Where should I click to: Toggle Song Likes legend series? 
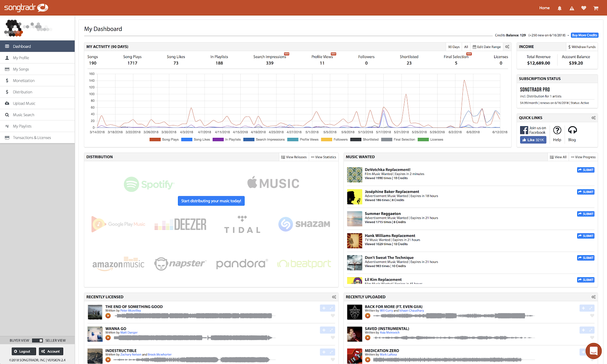[196, 139]
